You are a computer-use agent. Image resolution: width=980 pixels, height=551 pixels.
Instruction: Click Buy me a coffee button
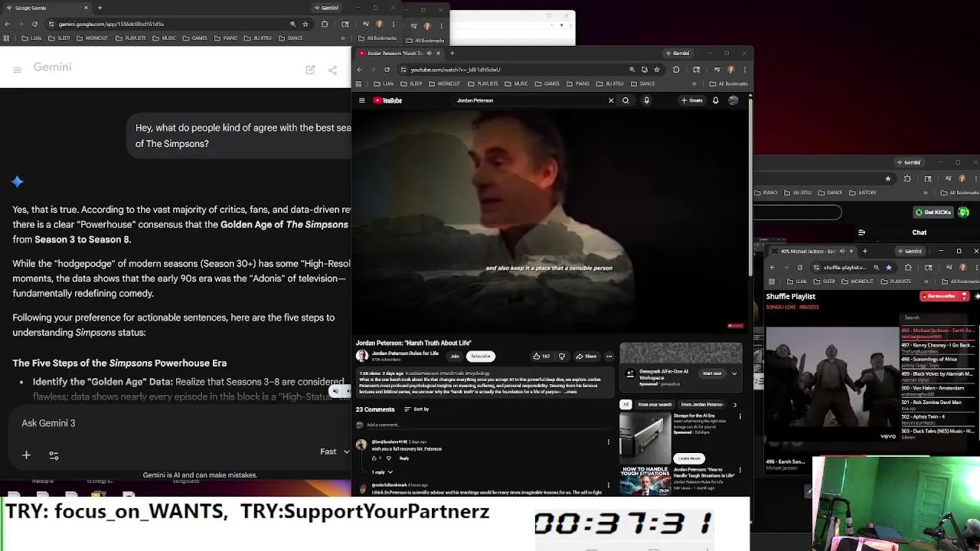pos(944,296)
